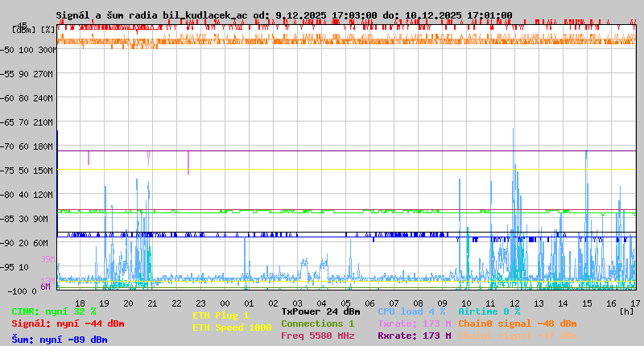Click the 'TxPower 24 dBm' legend text
Viewport: 644px width, 346px height.
click(x=320, y=311)
